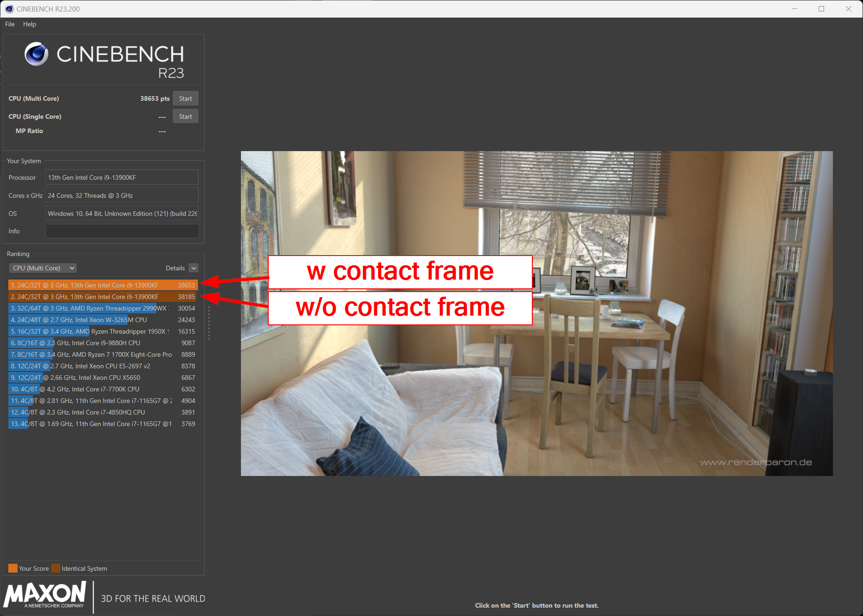Image resolution: width=863 pixels, height=616 pixels.
Task: Select the 2.81 GHz i7-1165G7 ranking row
Action: tap(103, 401)
